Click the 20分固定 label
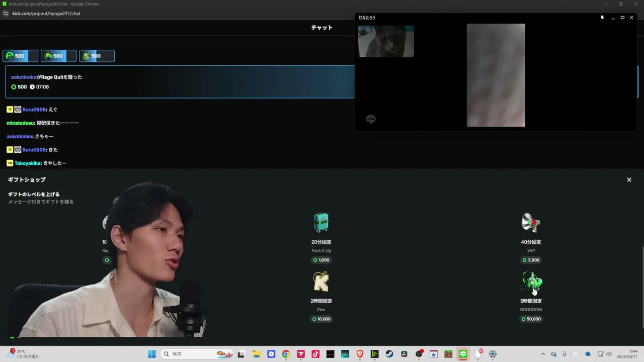Screen dimensions: 644x362 [x=321, y=242]
